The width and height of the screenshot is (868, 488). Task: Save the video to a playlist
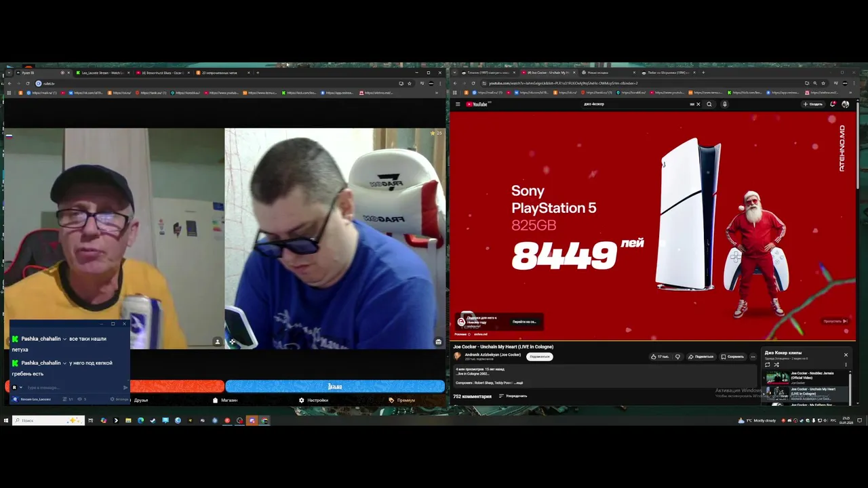pos(732,357)
